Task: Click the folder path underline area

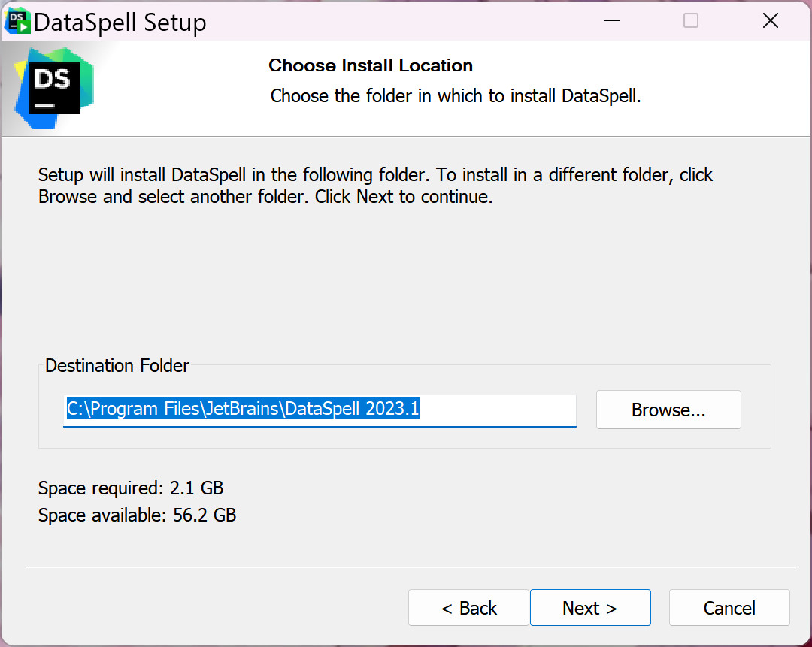Action: (x=320, y=425)
